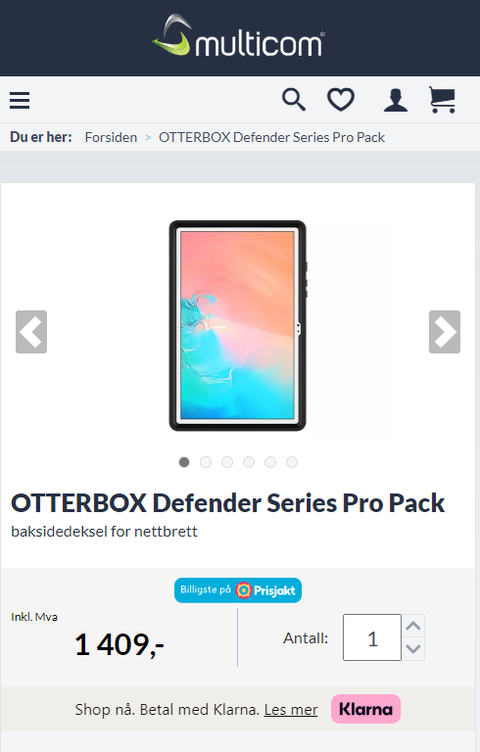The image size is (480, 752).
Task: Open the hamburger navigation menu
Action: pos(20,101)
